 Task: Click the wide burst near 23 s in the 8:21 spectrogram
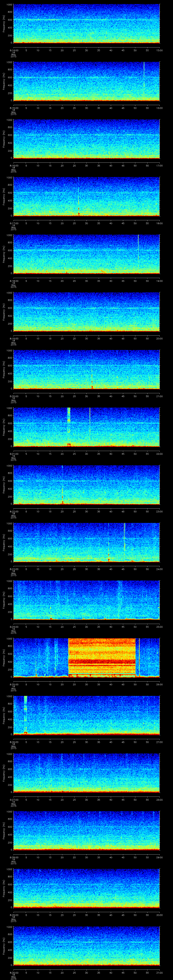click(x=69, y=427)
